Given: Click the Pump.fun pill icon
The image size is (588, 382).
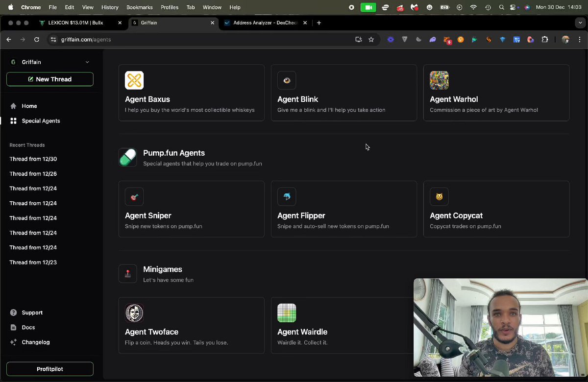Looking at the screenshot, I should point(128,157).
